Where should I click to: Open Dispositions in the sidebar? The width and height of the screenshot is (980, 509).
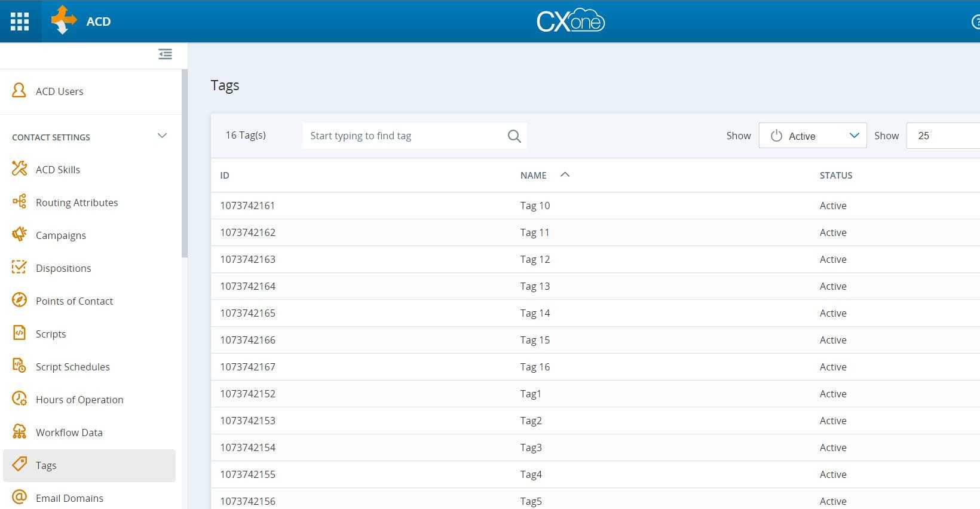[x=63, y=268]
